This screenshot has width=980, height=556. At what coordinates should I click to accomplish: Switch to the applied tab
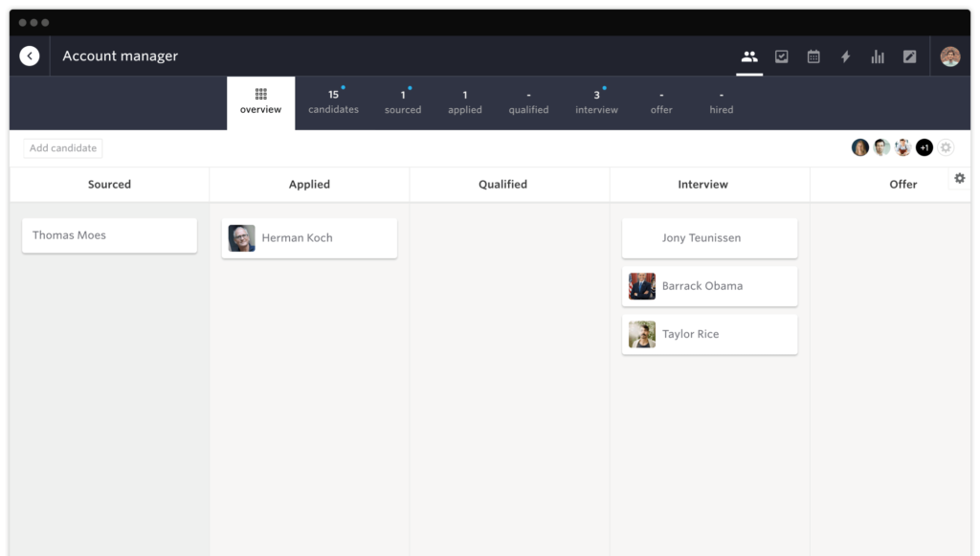point(464,102)
